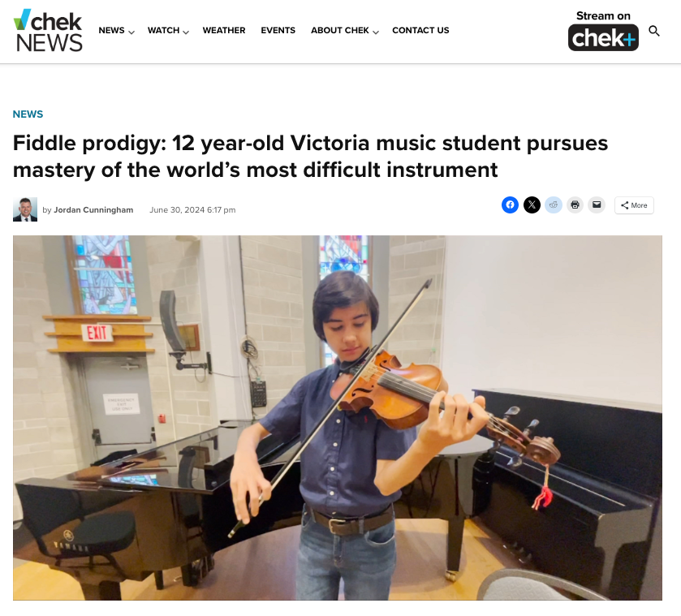View author Jordan Cunningham's profile
Image resolution: width=681 pixels, height=616 pixels.
pos(93,210)
